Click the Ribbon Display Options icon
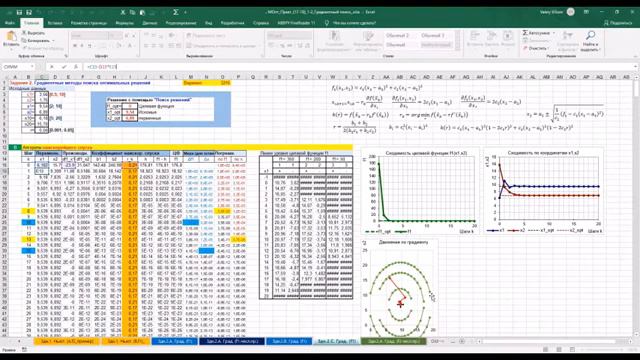The image size is (640, 360). tap(586, 12)
